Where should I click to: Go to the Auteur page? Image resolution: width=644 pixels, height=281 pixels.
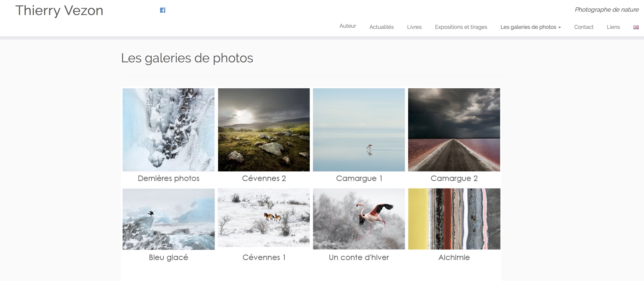347,26
